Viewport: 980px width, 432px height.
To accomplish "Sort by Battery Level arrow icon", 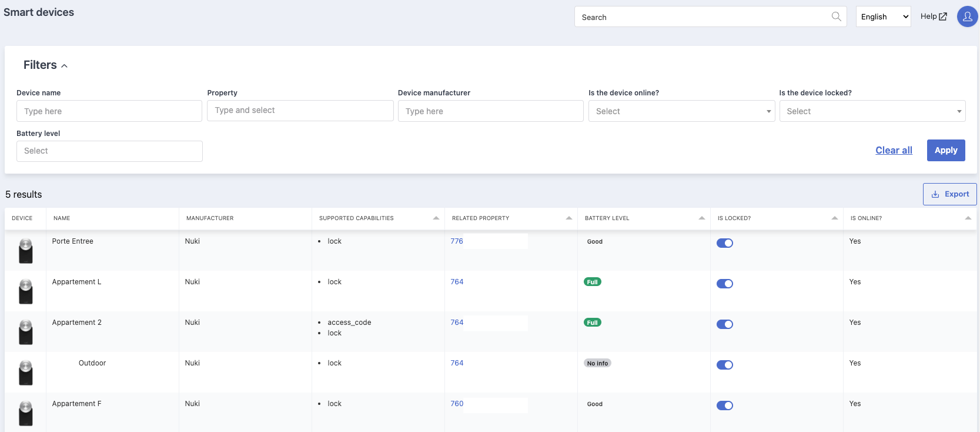I will point(702,218).
